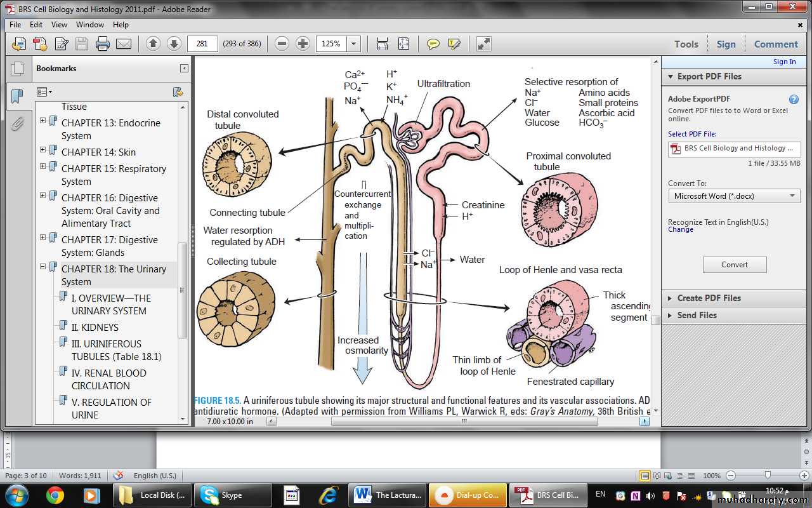Open the View menu
Screen dimensions: 812x508
[x=59, y=25]
